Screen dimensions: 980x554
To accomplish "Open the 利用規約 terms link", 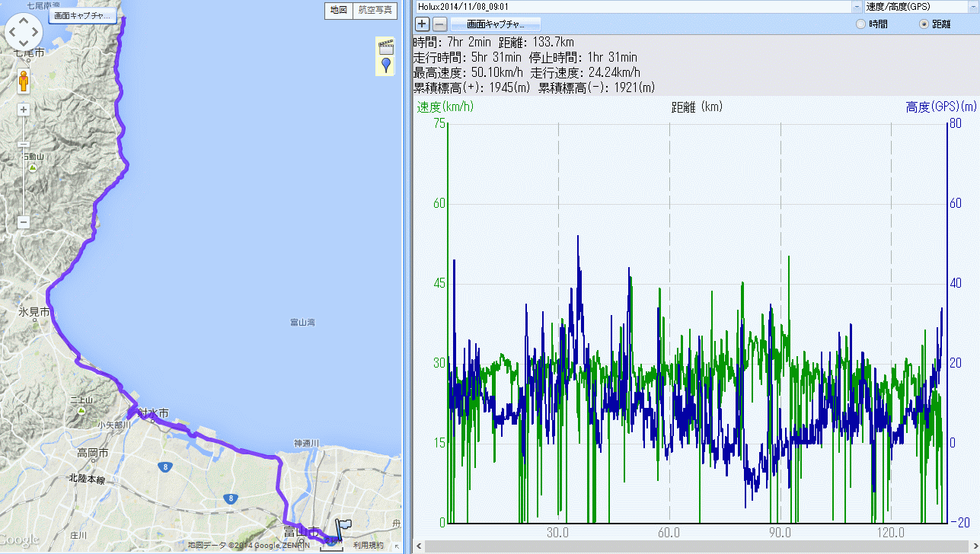I will pyautogui.click(x=369, y=545).
